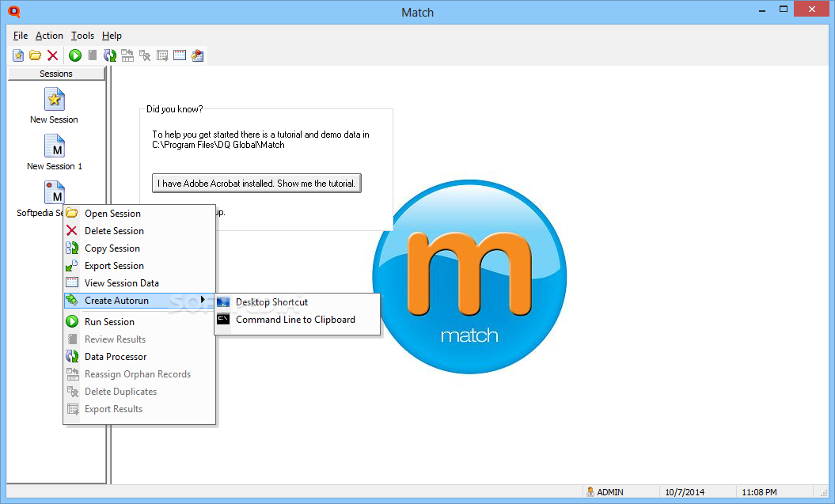This screenshot has width=835, height=504.
Task: Open the File menu
Action: click(x=21, y=36)
